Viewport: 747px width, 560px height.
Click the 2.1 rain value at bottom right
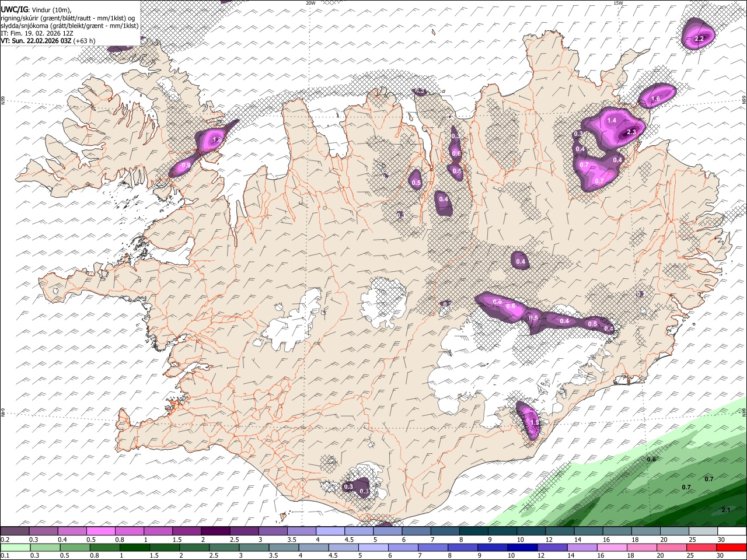(x=725, y=510)
